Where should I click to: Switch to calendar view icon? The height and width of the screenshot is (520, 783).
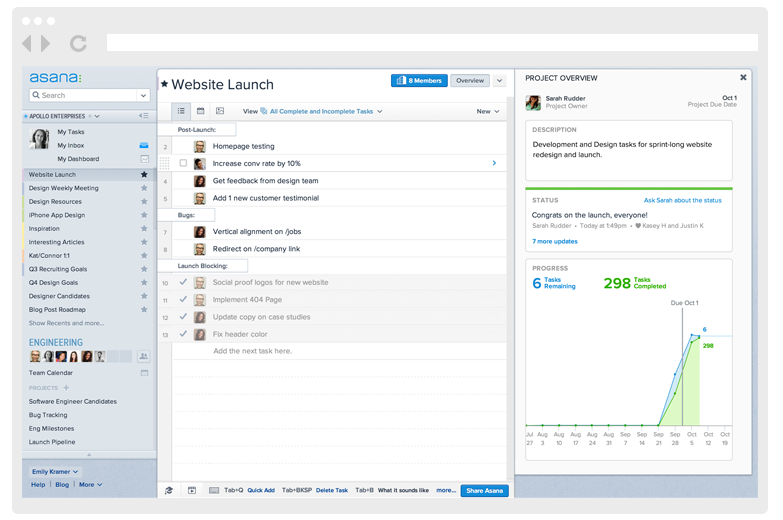[x=200, y=111]
